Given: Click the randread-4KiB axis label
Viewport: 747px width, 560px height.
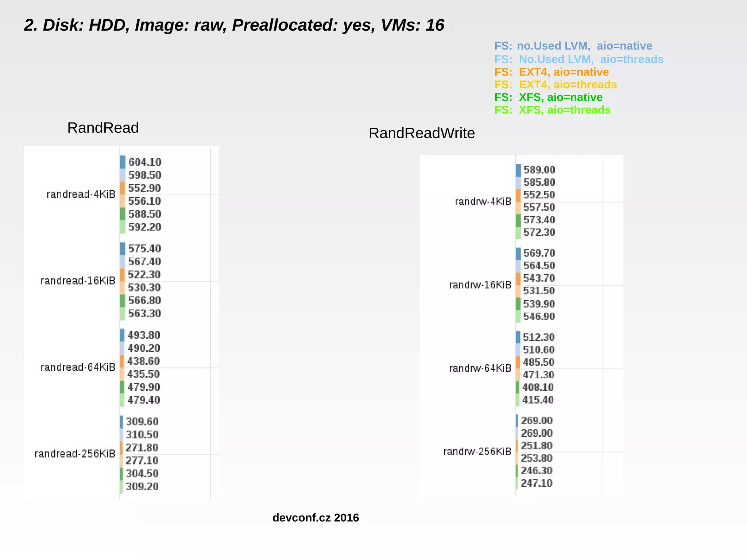Looking at the screenshot, I should pyautogui.click(x=81, y=194).
